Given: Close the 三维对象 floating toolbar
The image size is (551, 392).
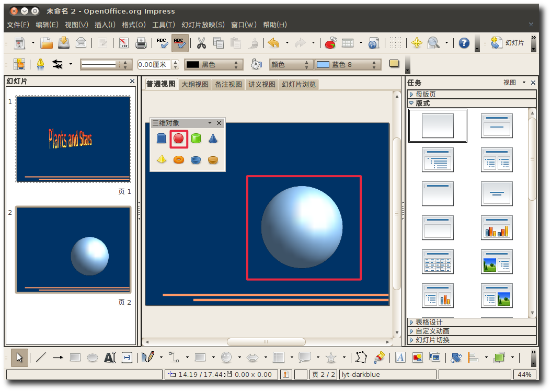Looking at the screenshot, I should [x=219, y=123].
